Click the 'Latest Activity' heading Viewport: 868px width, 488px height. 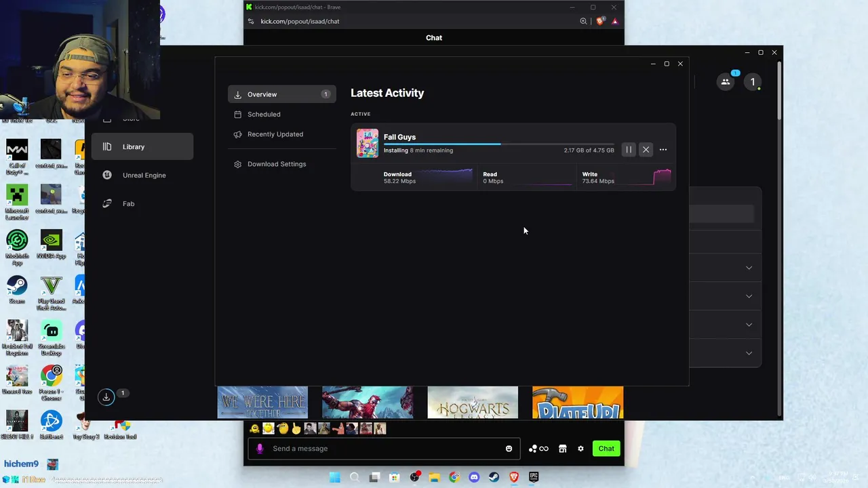point(387,93)
